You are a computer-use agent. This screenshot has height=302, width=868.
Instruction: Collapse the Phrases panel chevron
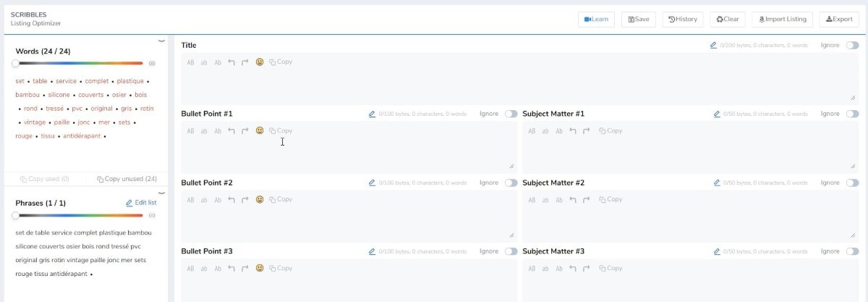tap(161, 193)
